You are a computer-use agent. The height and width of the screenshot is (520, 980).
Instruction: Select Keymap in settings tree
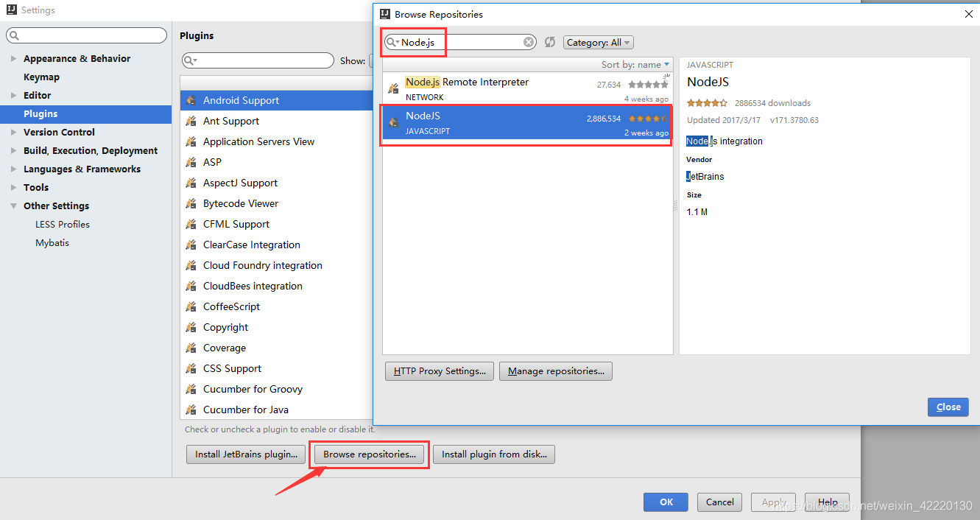coord(41,77)
